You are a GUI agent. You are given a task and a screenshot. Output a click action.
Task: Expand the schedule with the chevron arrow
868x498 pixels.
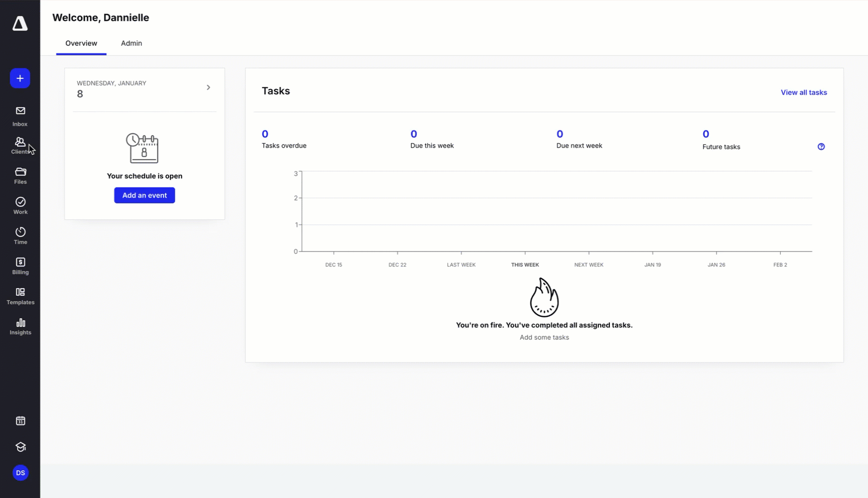[x=208, y=87]
